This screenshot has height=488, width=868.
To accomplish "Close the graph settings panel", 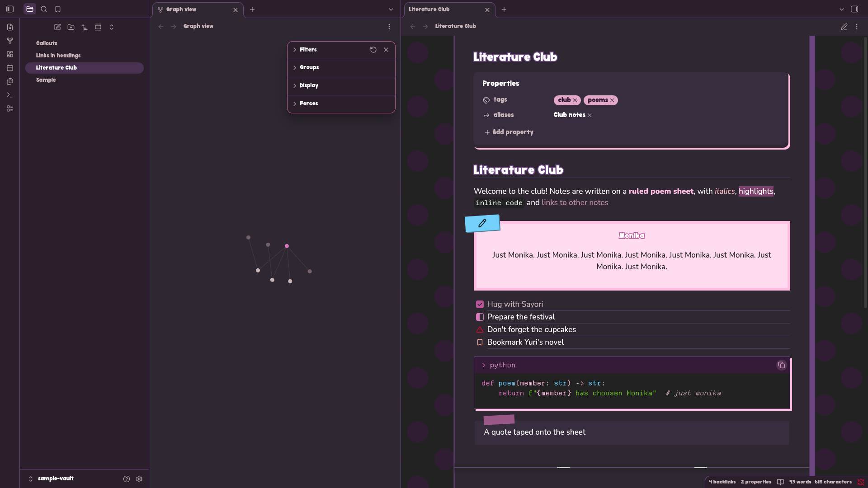I will (386, 50).
